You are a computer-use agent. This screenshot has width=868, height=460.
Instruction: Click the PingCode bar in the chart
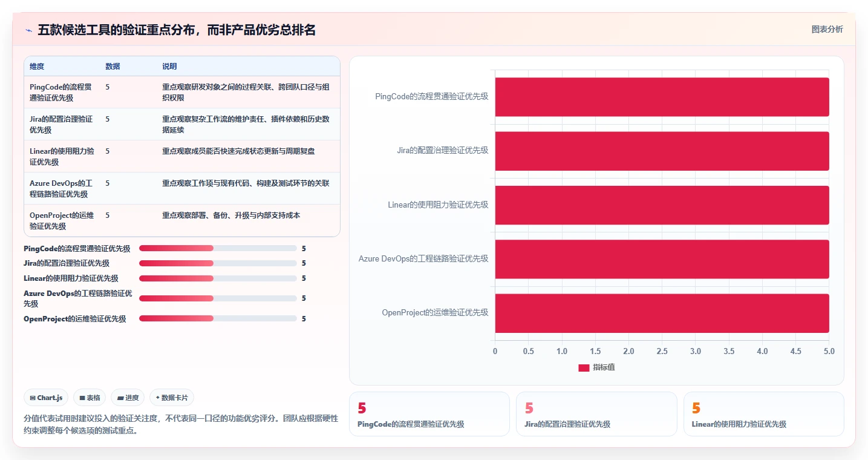tap(662, 97)
